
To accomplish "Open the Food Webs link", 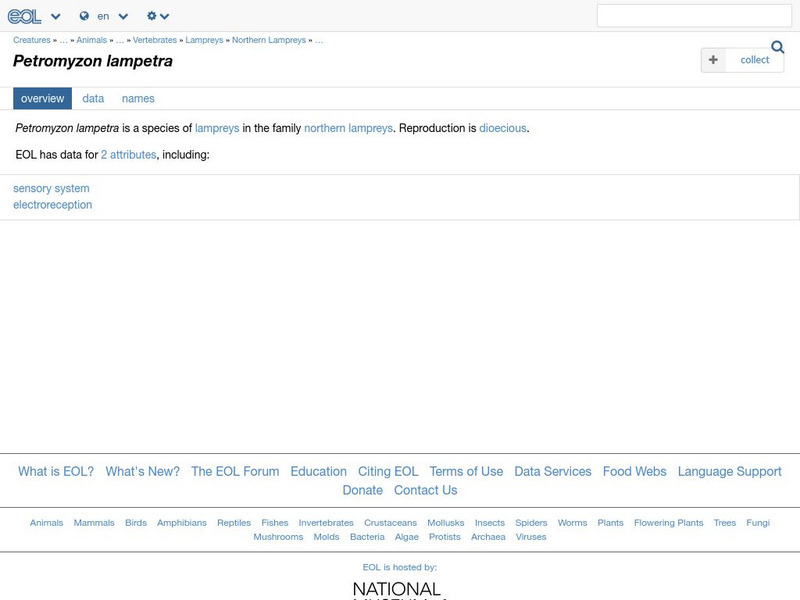I will pyautogui.click(x=634, y=471).
